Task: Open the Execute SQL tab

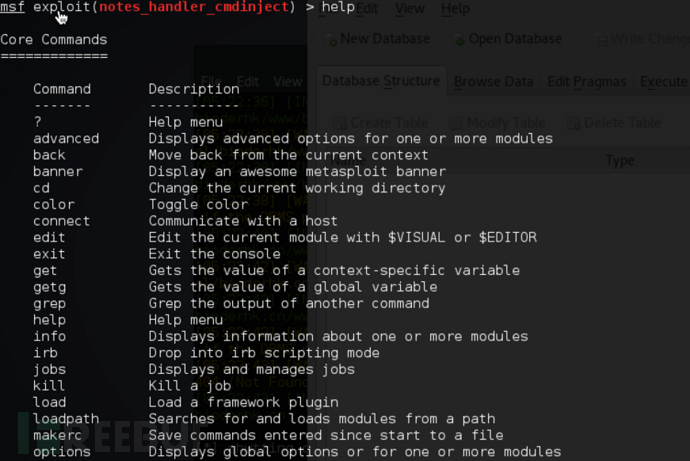Action: click(662, 82)
